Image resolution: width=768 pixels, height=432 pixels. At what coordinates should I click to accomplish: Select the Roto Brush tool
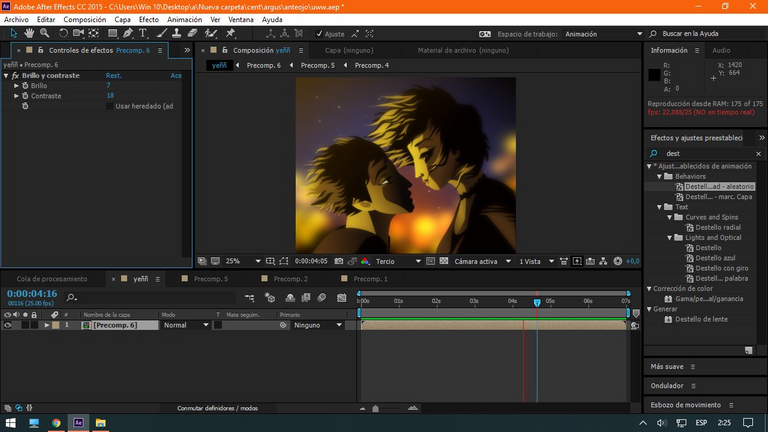tap(211, 33)
